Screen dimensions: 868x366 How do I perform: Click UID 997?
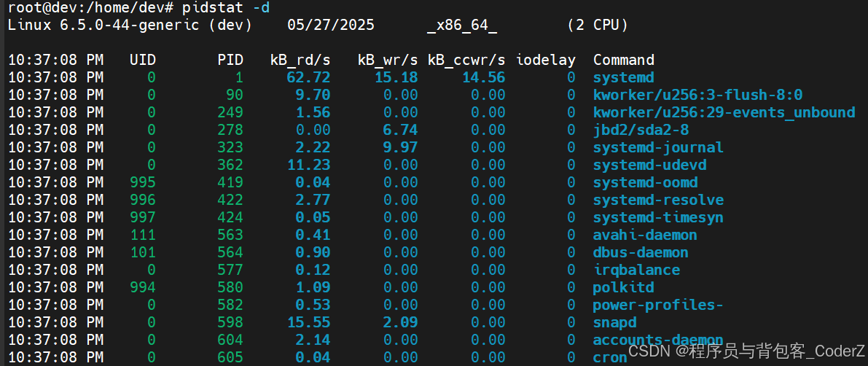click(143, 217)
